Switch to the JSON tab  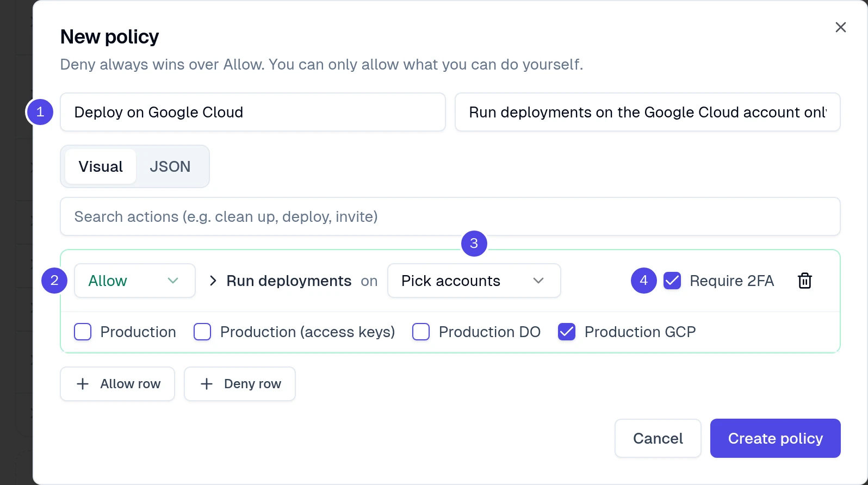170,166
